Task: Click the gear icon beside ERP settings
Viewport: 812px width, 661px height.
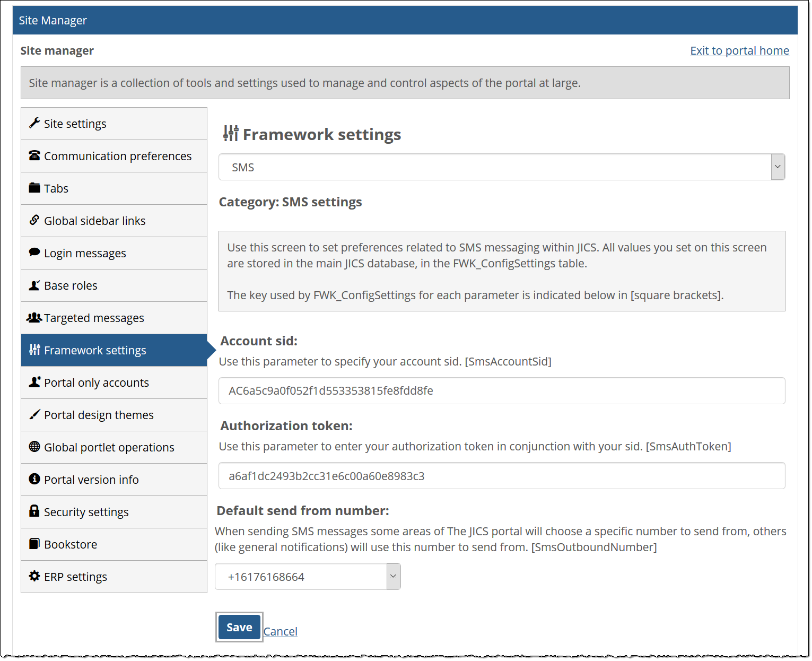Action: [34, 576]
